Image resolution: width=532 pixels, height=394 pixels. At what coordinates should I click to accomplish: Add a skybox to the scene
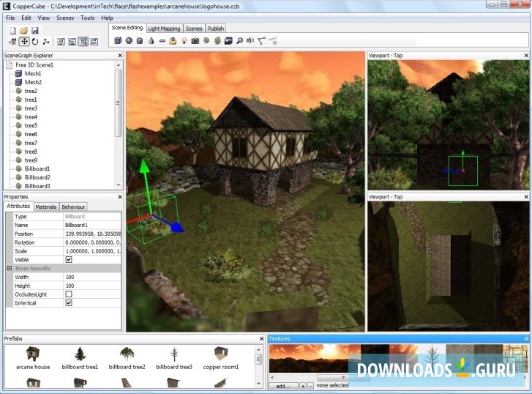[x=228, y=41]
